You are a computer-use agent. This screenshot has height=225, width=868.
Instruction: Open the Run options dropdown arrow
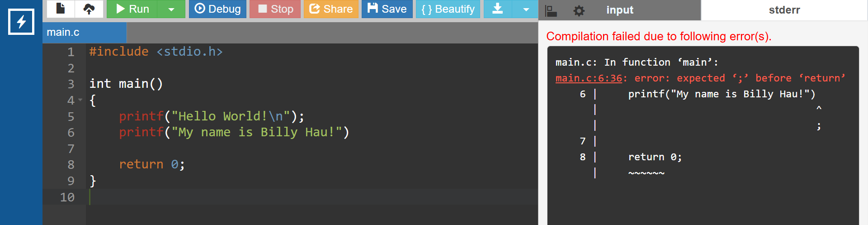(x=171, y=9)
